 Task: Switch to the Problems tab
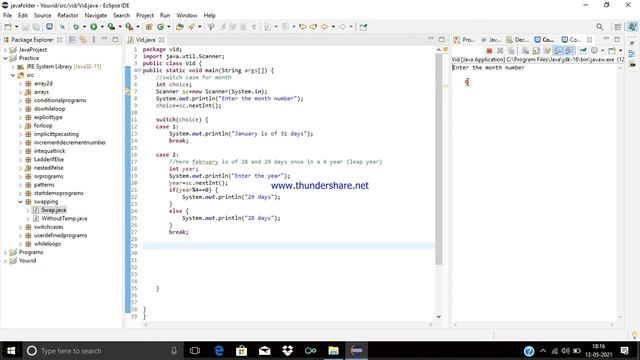464,40
